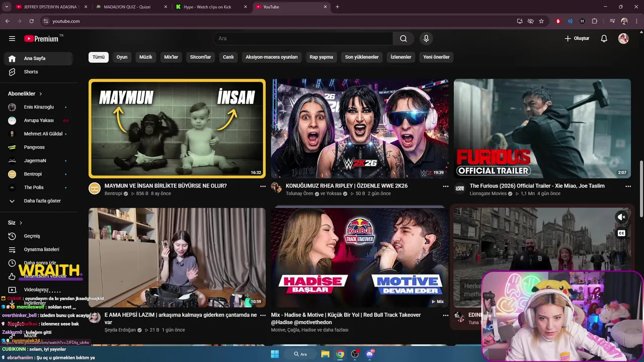Click the crossed-out eye icon in address bar
Image resolution: width=644 pixels, height=362 pixels.
coord(531,21)
